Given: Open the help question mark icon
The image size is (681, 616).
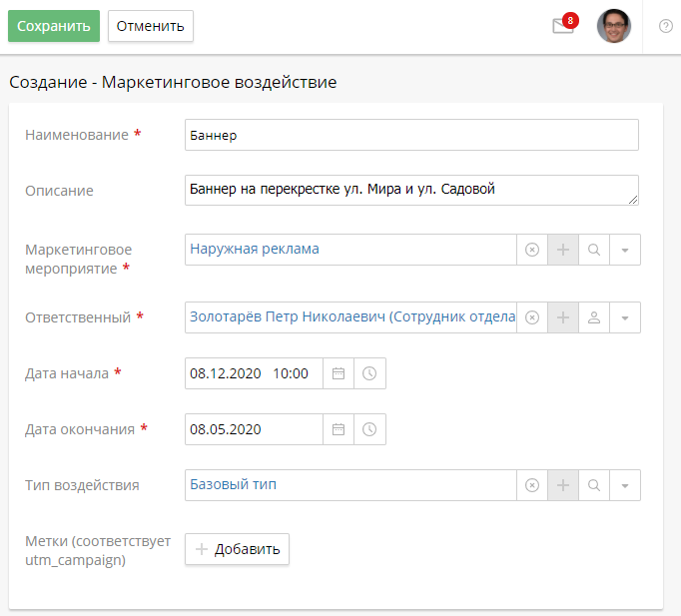Looking at the screenshot, I should [x=665, y=26].
